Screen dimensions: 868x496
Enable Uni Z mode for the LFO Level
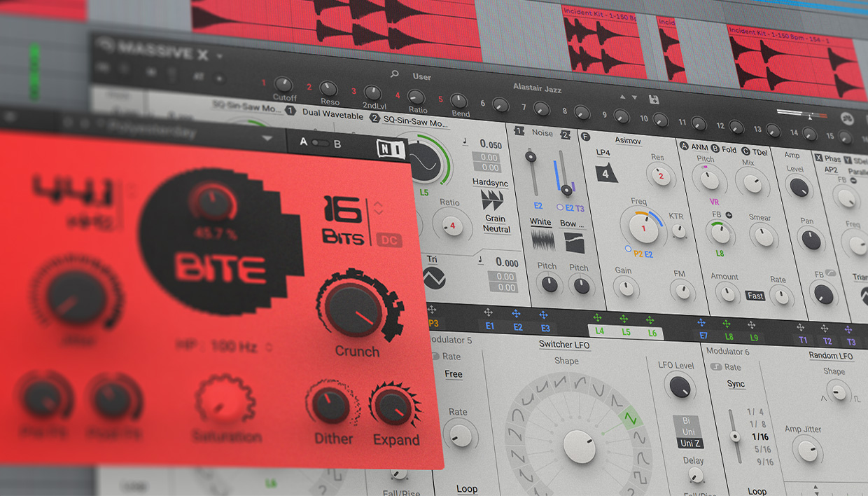(x=691, y=442)
